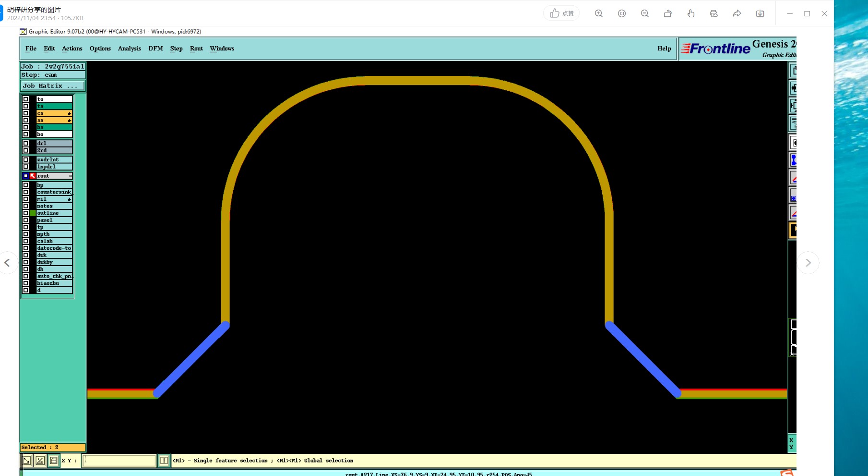Share the image with the forward arrow icon
The image size is (868, 476).
point(737,13)
